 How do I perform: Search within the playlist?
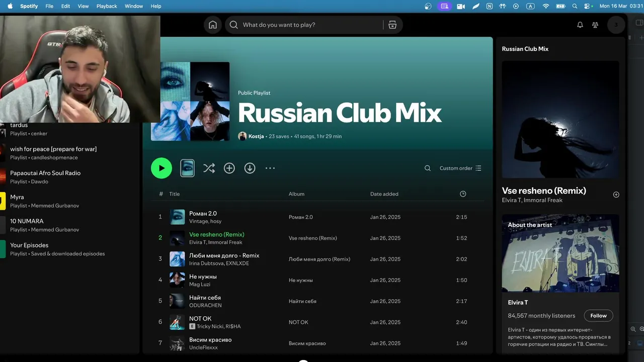(x=428, y=168)
